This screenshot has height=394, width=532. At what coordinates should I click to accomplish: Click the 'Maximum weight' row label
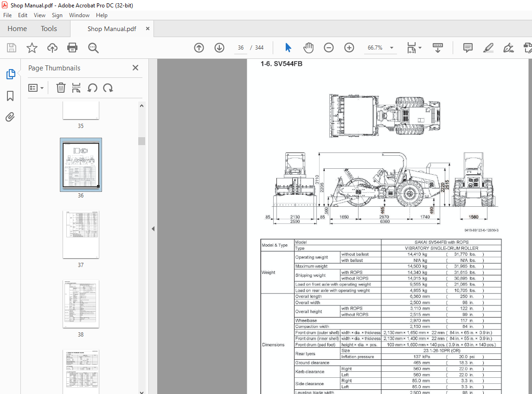pyautogui.click(x=311, y=266)
